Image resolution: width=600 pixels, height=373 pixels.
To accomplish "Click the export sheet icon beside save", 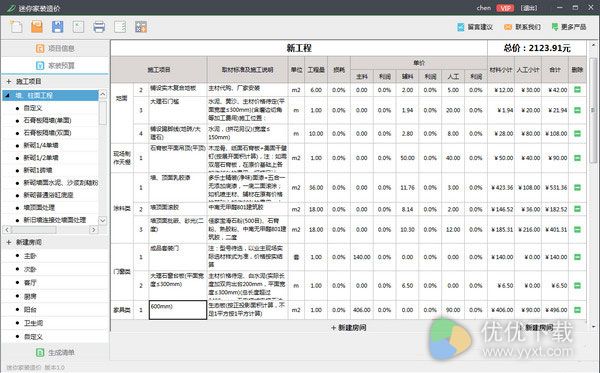I will pos(78,27).
